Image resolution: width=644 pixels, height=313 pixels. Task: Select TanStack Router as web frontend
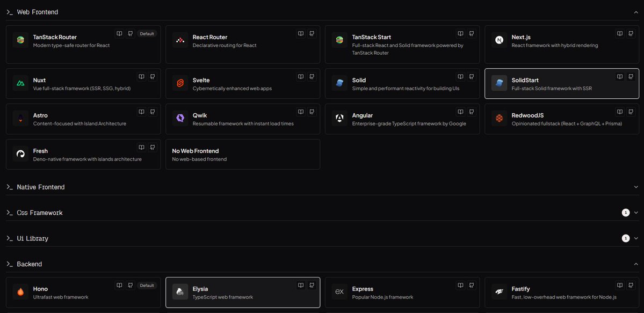83,45
